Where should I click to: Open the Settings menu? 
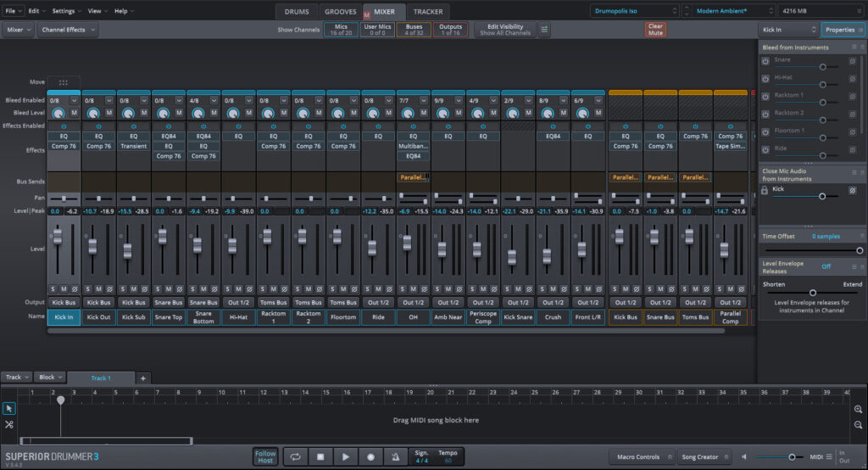coord(65,11)
